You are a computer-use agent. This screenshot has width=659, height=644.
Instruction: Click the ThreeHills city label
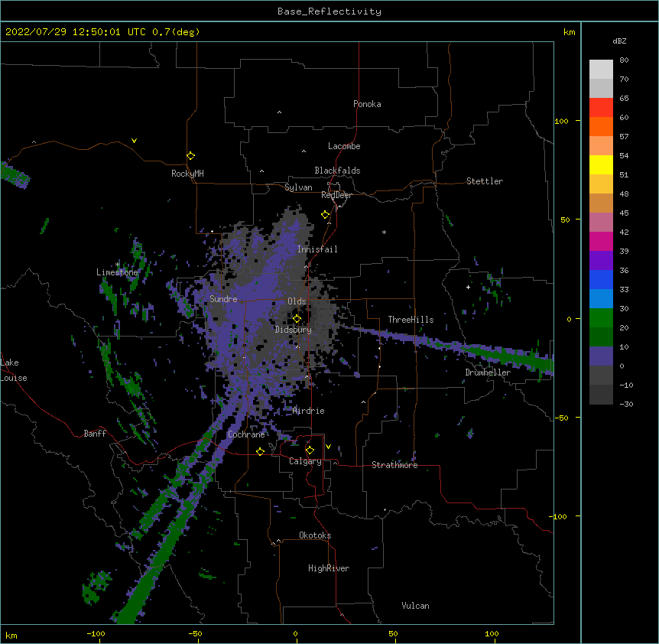tap(411, 320)
